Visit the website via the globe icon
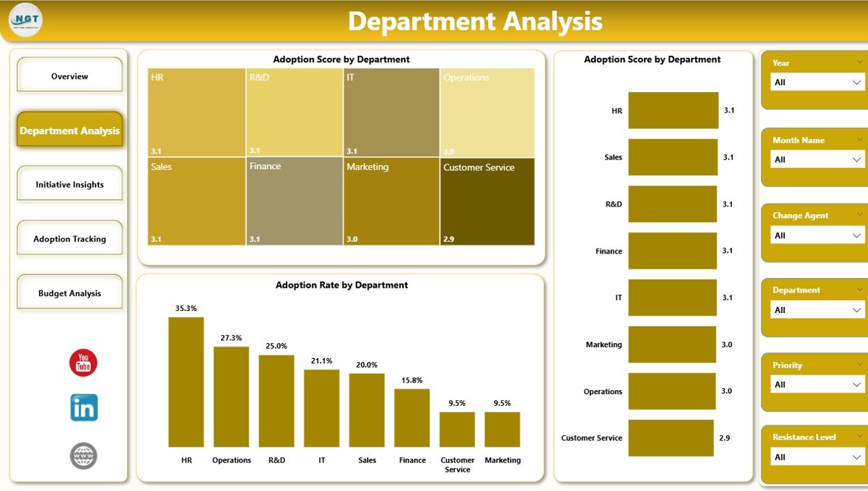Image resolution: width=868 pixels, height=491 pixels. point(83,456)
